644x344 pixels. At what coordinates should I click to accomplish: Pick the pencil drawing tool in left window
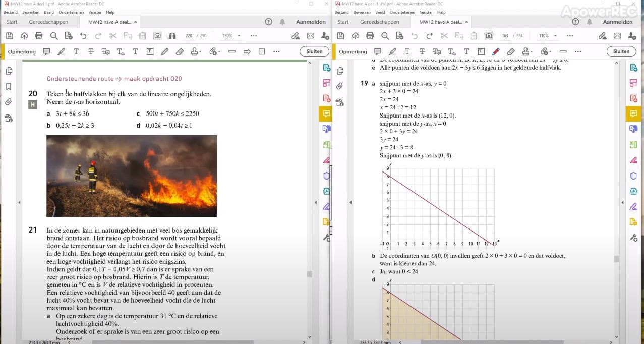tap(164, 51)
